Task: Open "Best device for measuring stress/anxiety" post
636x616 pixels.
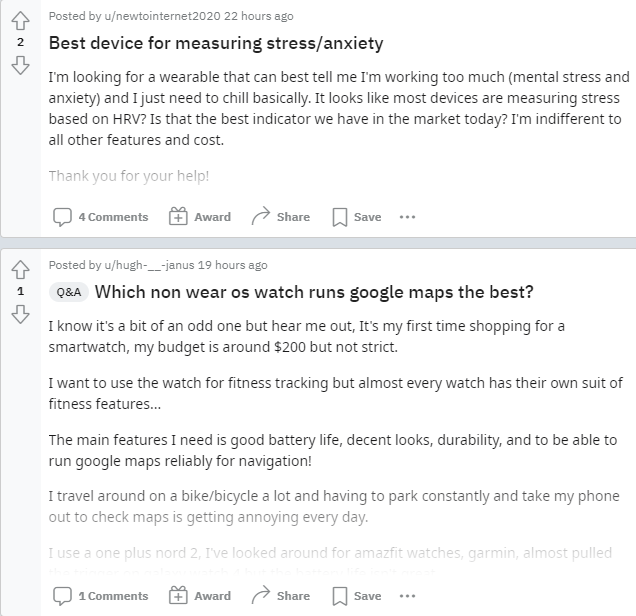Action: coord(216,44)
